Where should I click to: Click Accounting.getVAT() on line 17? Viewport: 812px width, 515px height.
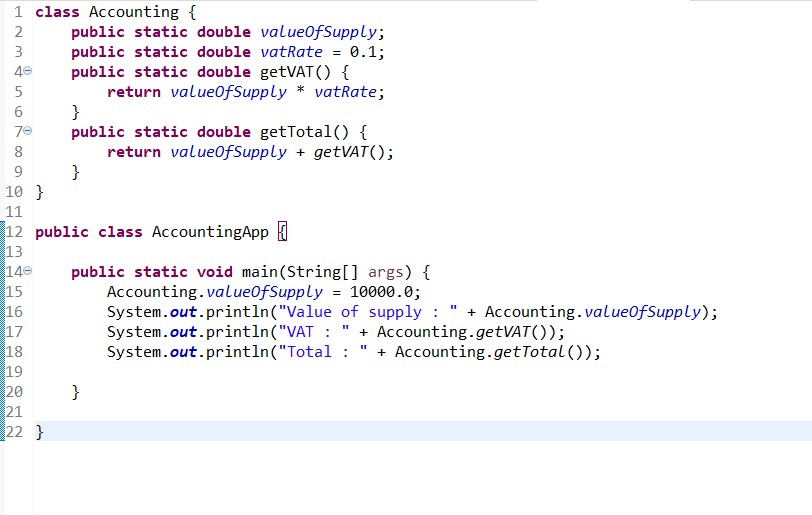coord(467,332)
